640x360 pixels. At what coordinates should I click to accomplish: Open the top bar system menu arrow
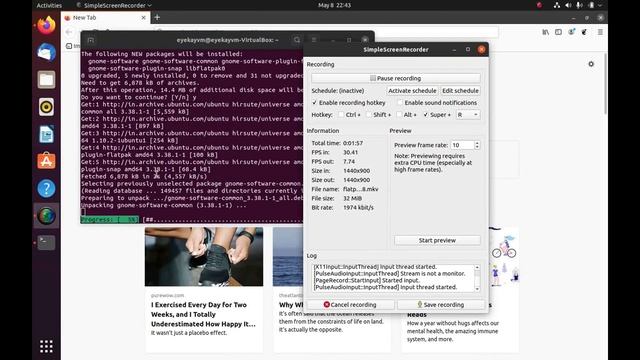pos(600,5)
